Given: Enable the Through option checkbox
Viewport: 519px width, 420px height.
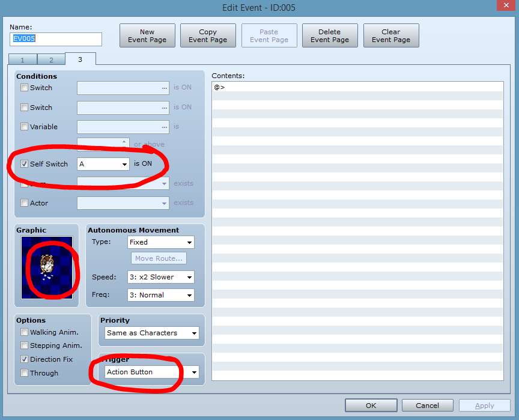Looking at the screenshot, I should coord(25,373).
